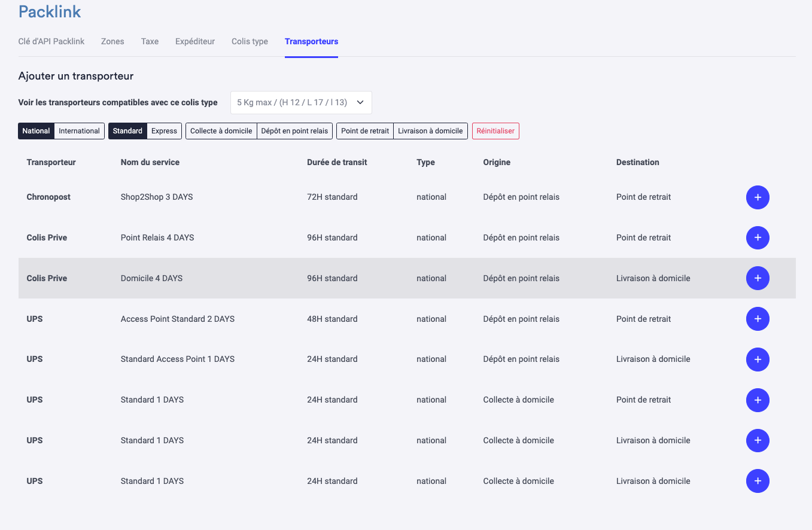Add UPS Access Point Standard 2 DAYS

758,319
